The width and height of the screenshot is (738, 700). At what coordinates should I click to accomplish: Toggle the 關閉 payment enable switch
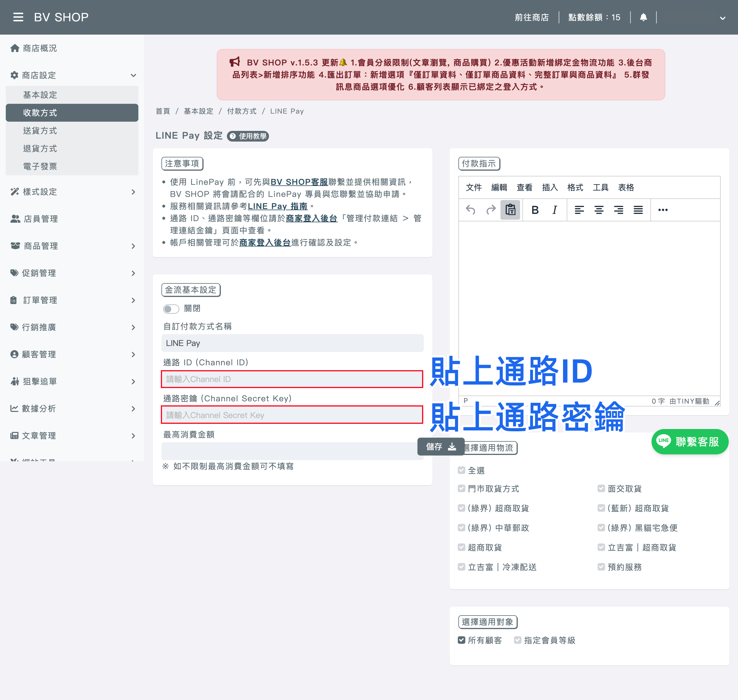(x=171, y=309)
